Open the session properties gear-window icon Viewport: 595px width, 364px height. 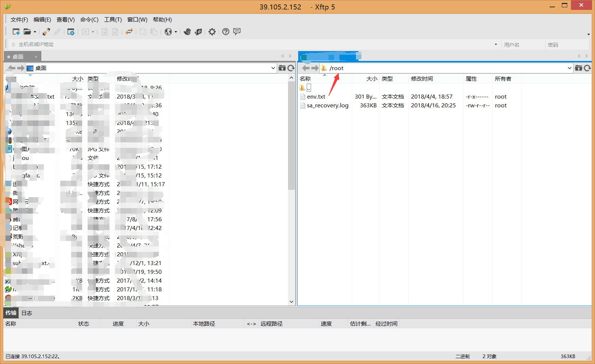click(71, 32)
